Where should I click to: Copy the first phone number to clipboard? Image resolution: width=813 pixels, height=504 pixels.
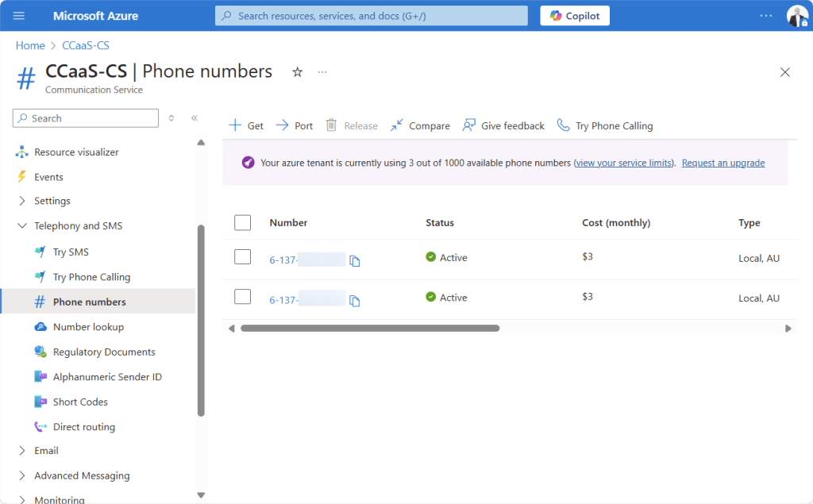[x=355, y=260]
